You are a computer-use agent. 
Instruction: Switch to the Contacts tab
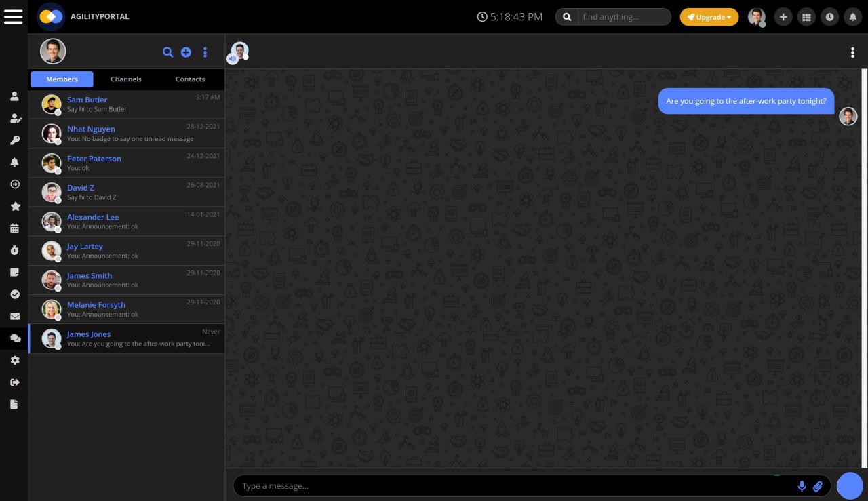pyautogui.click(x=190, y=79)
